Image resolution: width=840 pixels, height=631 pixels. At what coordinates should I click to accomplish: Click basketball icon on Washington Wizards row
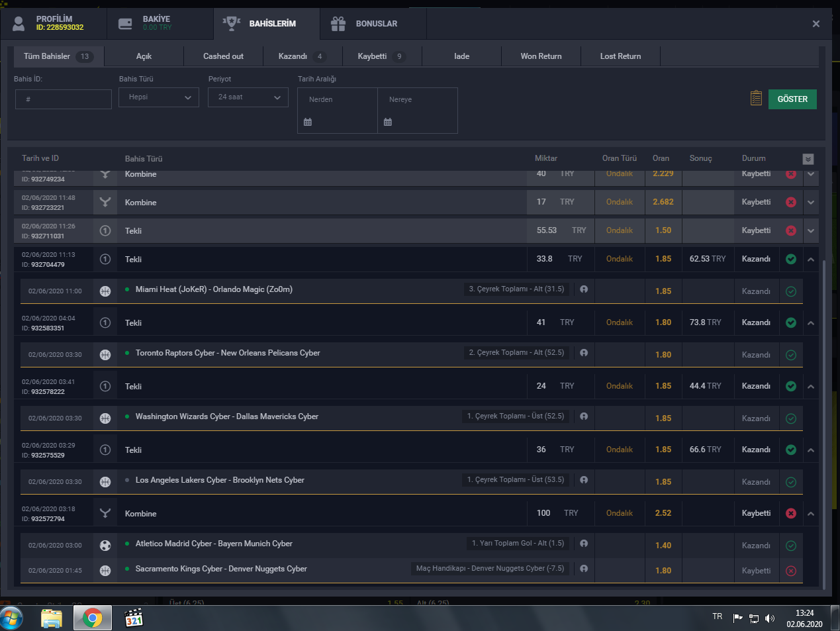coord(105,418)
